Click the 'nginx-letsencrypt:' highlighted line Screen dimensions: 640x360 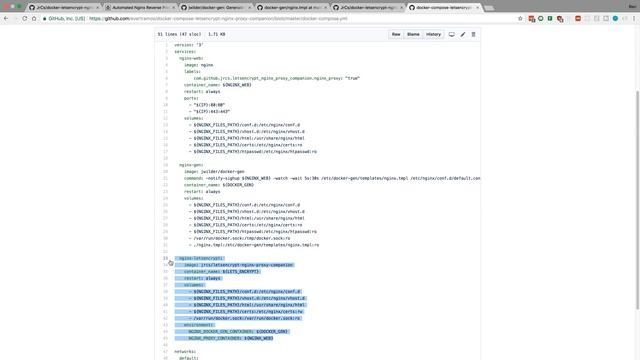(200, 258)
